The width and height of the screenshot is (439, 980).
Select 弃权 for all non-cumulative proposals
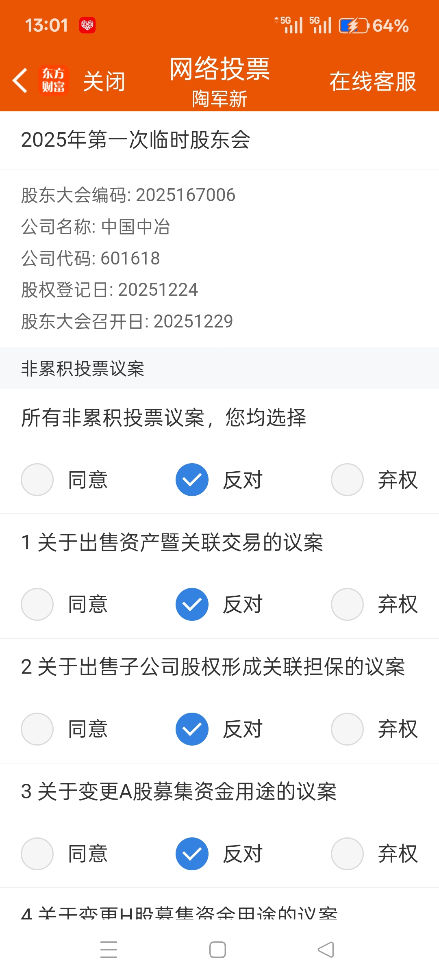click(x=347, y=480)
